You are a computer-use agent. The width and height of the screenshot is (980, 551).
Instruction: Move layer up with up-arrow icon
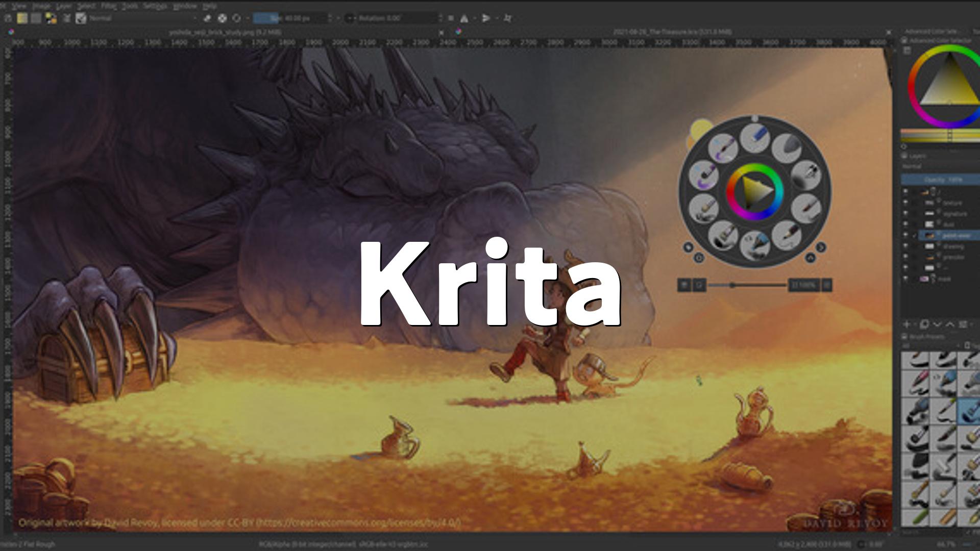[x=950, y=324]
